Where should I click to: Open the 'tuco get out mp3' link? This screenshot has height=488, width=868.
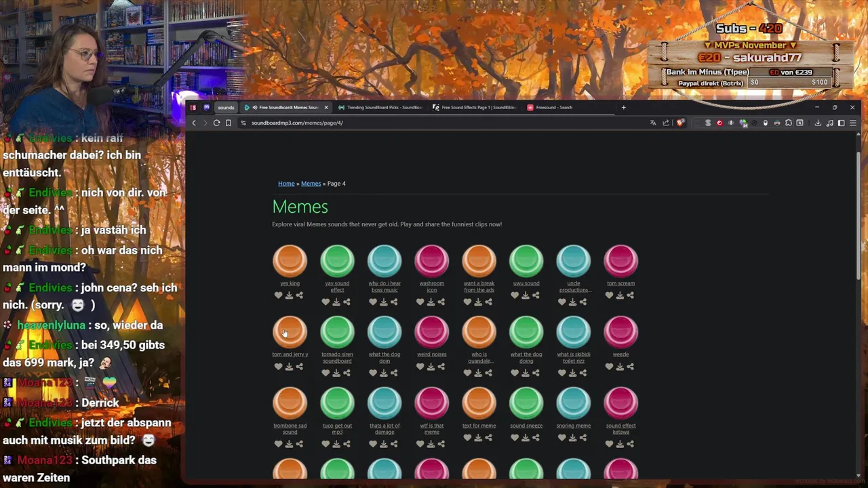[337, 429]
